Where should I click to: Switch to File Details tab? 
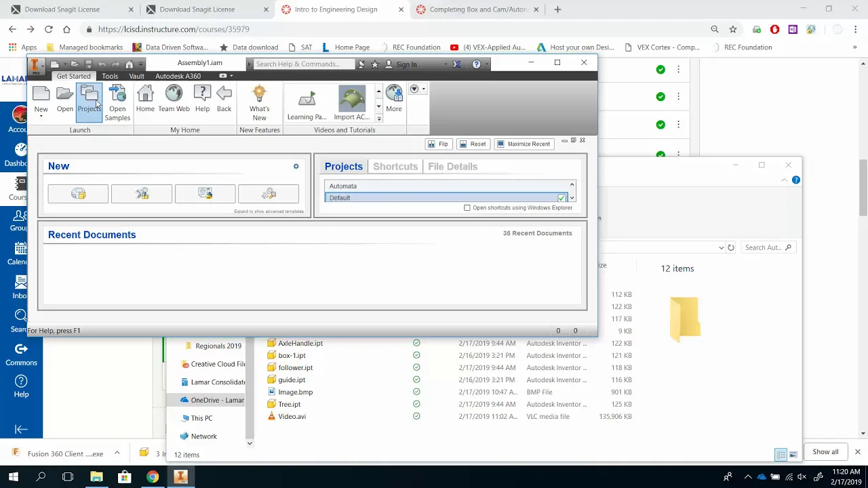(x=452, y=166)
